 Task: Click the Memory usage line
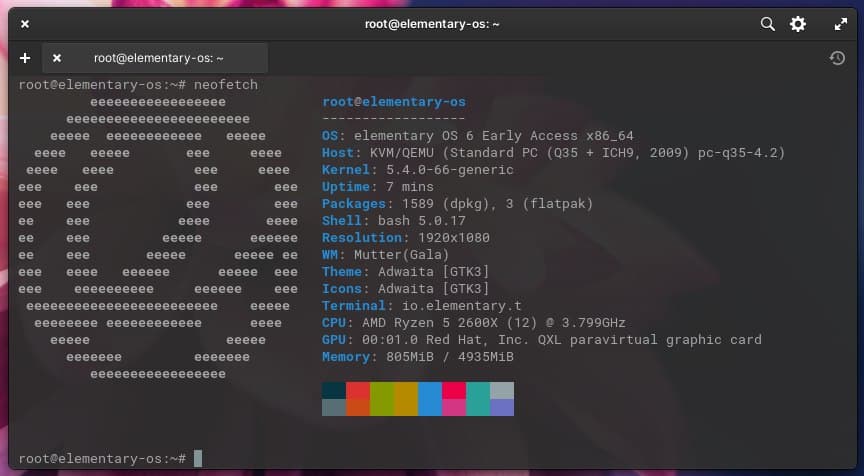click(417, 357)
